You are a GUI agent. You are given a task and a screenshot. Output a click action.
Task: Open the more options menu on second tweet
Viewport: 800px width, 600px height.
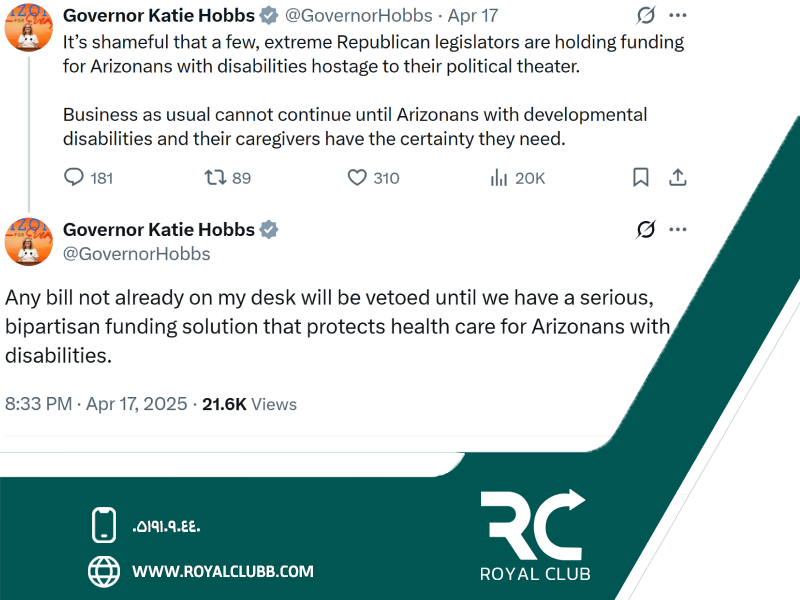point(678,229)
